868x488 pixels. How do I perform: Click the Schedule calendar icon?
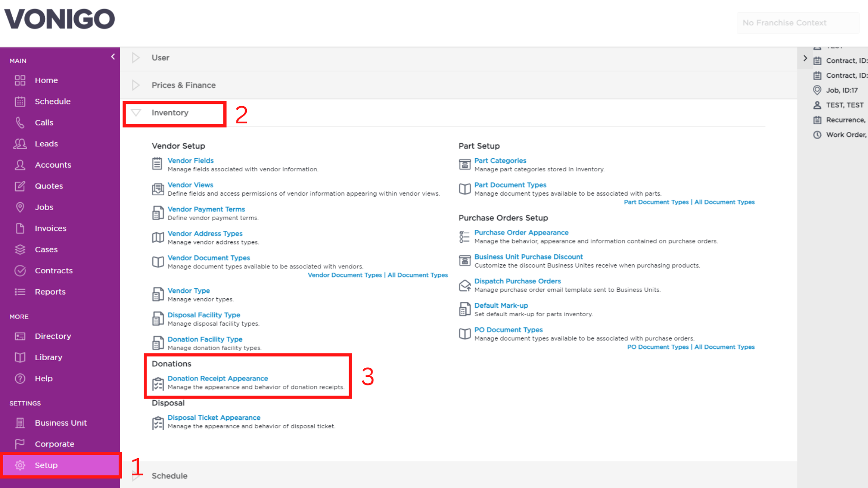pyautogui.click(x=20, y=102)
